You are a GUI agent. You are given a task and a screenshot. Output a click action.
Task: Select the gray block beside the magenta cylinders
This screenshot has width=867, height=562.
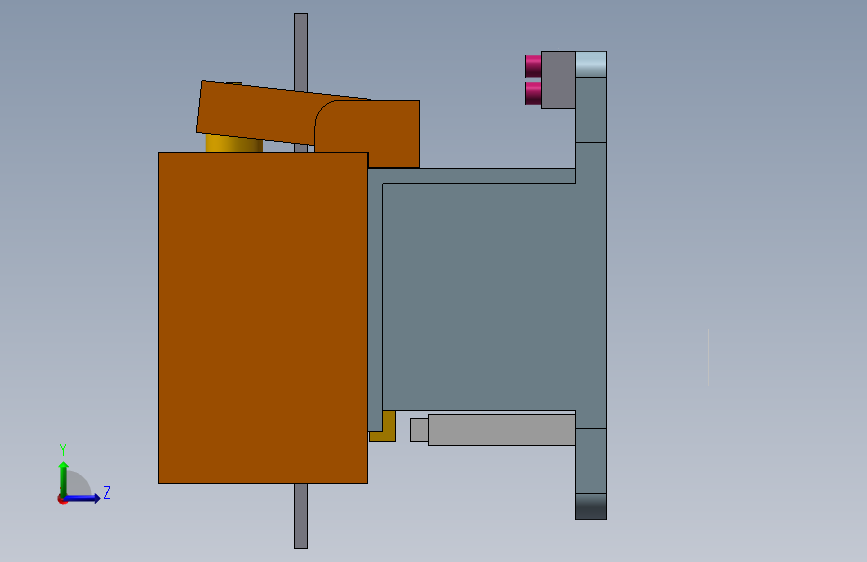558,80
